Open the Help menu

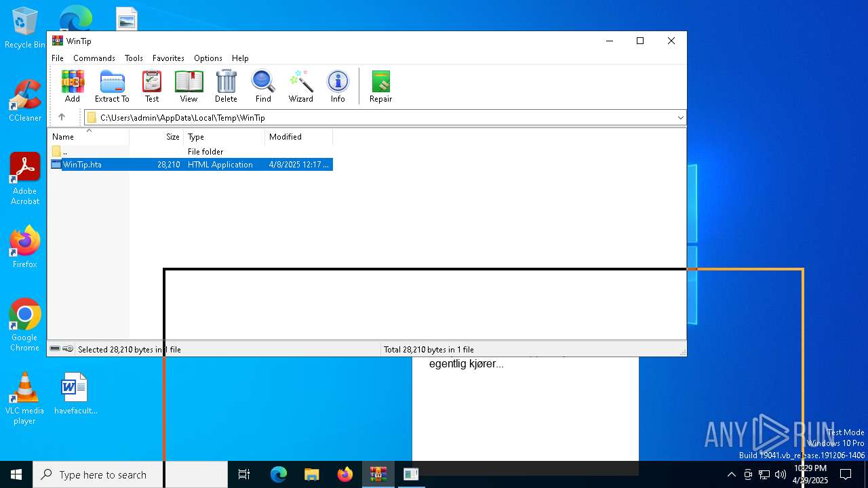(240, 58)
